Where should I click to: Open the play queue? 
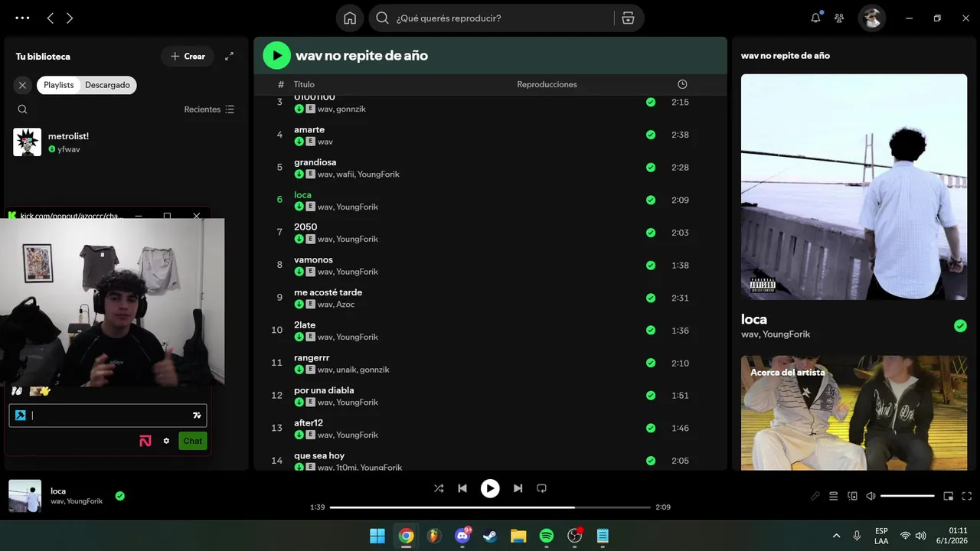[834, 496]
